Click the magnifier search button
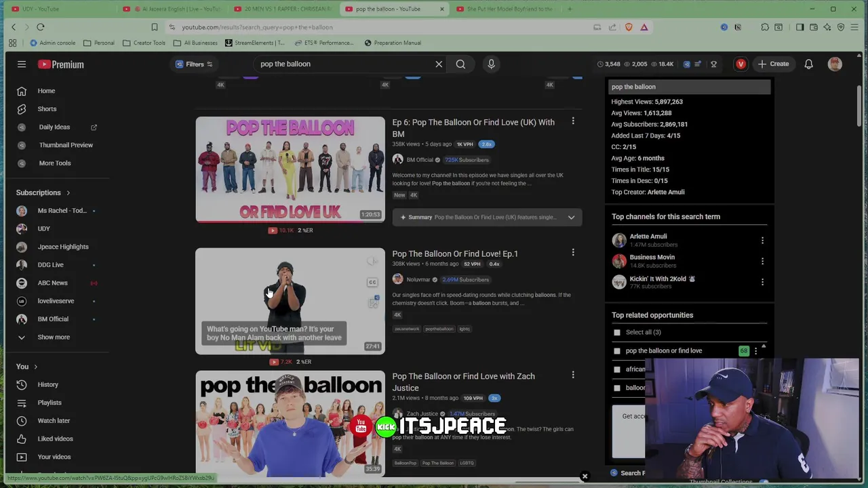868x488 pixels. (460, 64)
